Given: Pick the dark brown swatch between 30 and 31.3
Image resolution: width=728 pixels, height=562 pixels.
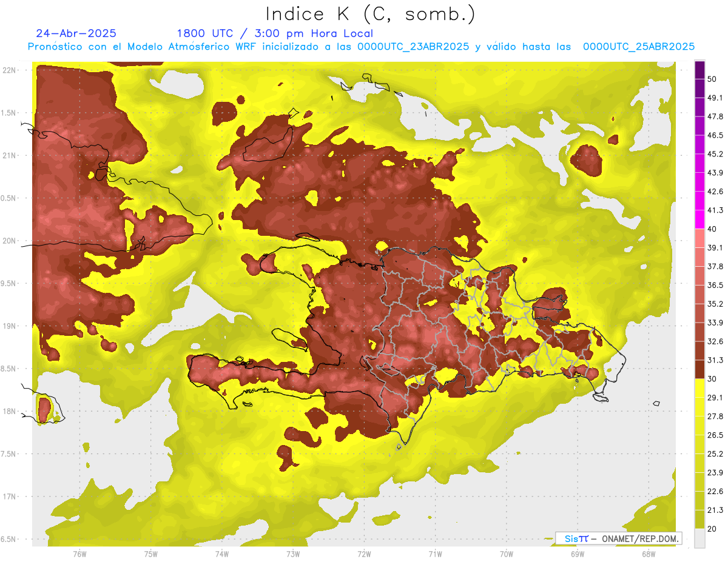Looking at the screenshot, I should 699,369.
